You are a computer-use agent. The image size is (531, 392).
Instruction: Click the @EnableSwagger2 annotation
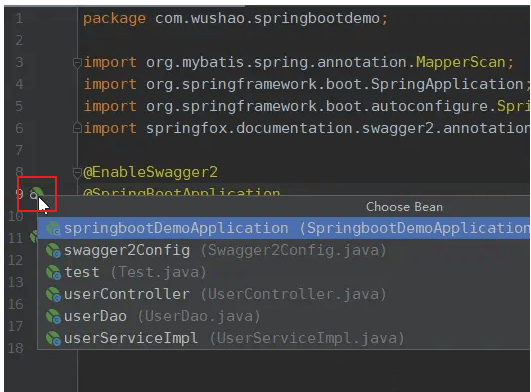[x=150, y=172]
